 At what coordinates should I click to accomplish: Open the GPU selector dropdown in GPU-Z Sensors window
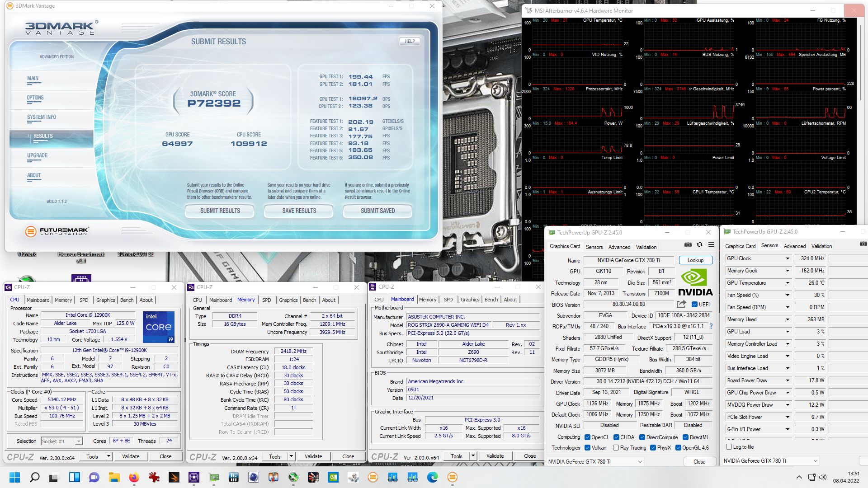point(770,460)
